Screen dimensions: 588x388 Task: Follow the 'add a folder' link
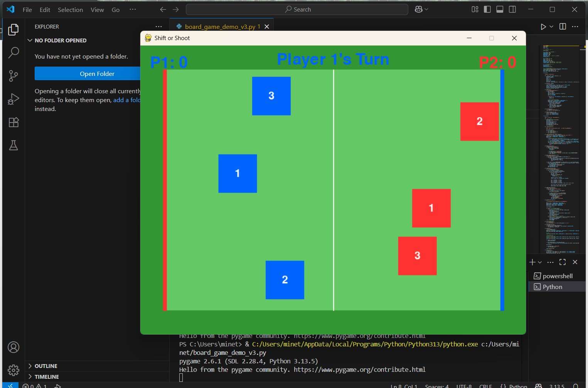(x=127, y=100)
